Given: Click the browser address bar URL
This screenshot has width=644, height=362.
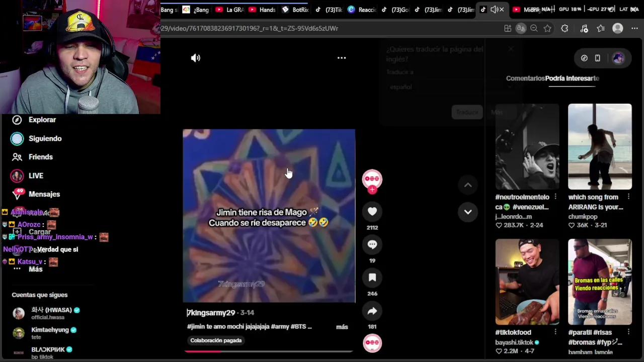Looking at the screenshot, I should 249,29.
